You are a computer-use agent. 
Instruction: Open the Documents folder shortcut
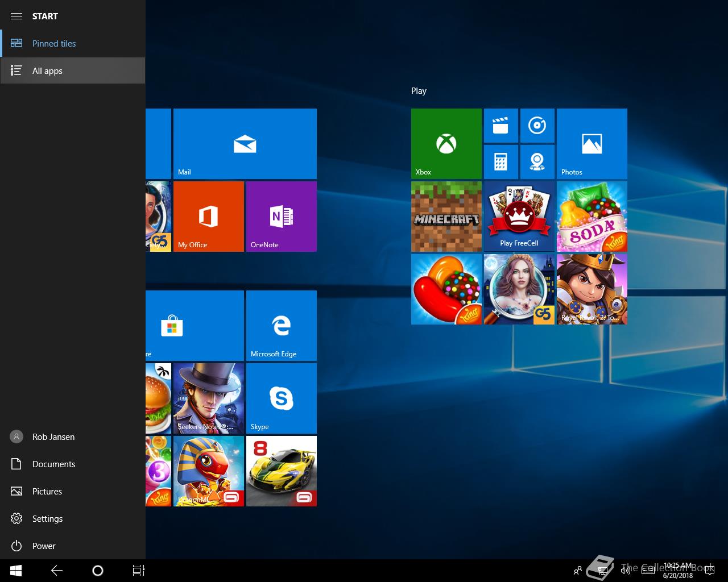[73, 464]
